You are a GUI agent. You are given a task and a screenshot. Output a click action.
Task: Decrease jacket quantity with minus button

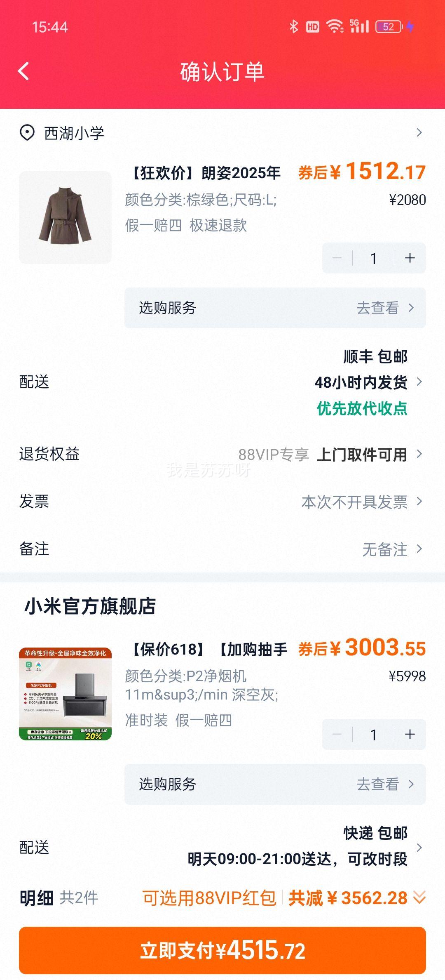pyautogui.click(x=337, y=258)
